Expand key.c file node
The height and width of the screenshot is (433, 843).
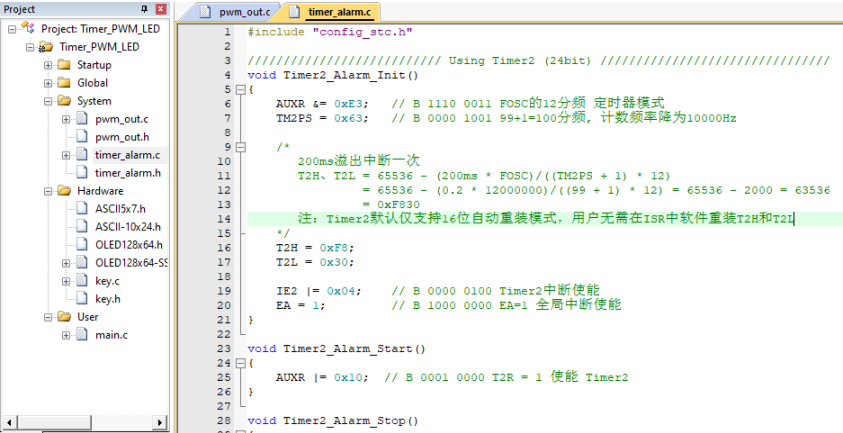coord(66,281)
